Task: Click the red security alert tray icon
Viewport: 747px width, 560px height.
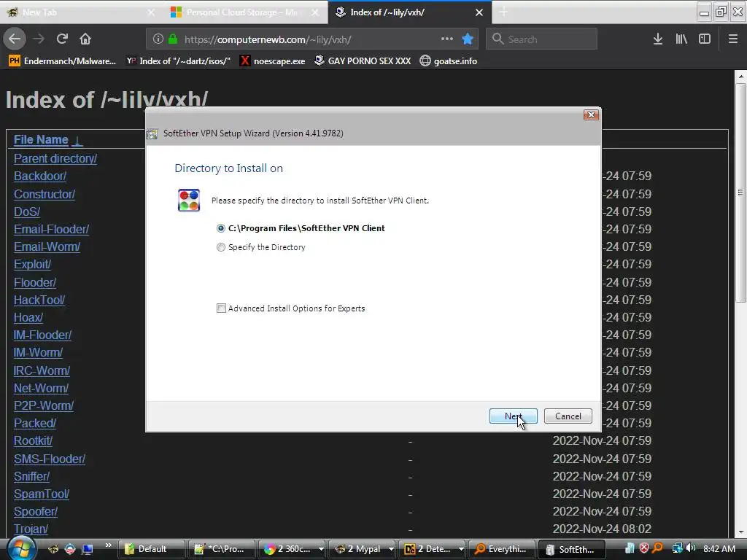Action: (x=644, y=548)
